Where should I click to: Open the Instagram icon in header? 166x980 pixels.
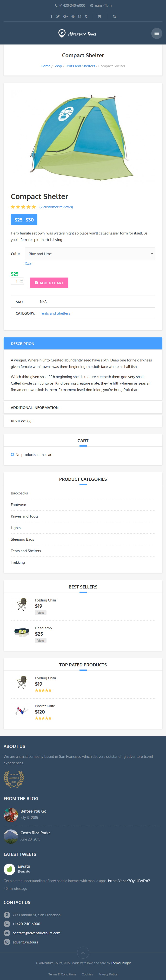pyautogui.click(x=80, y=16)
